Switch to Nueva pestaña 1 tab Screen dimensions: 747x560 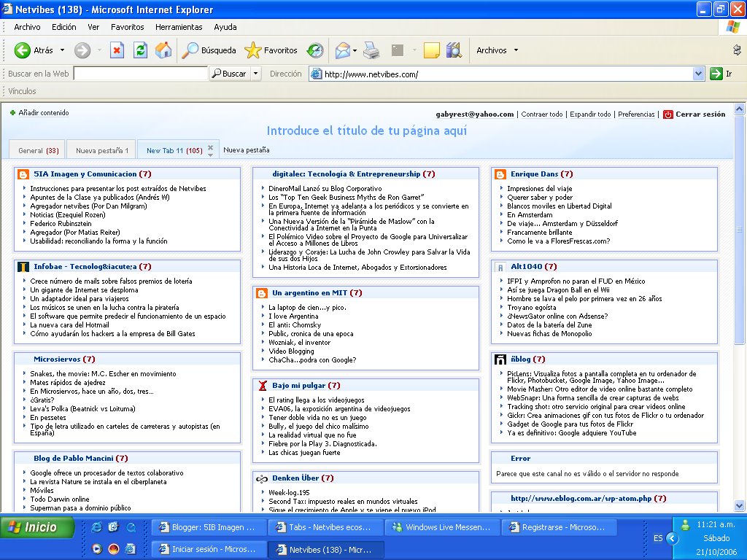click(x=102, y=150)
